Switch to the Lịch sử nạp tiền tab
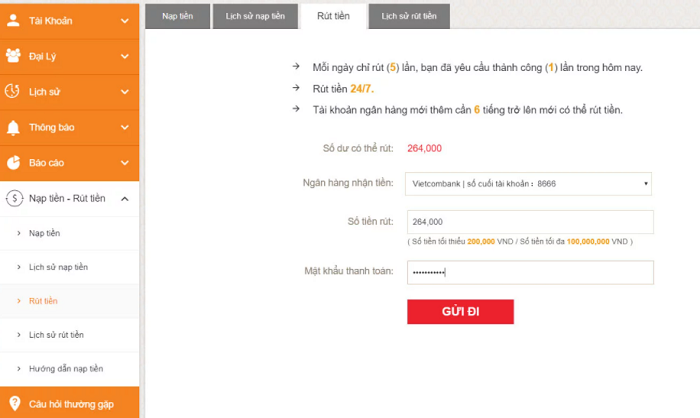Viewport: 700px width, 418px height. (x=253, y=15)
